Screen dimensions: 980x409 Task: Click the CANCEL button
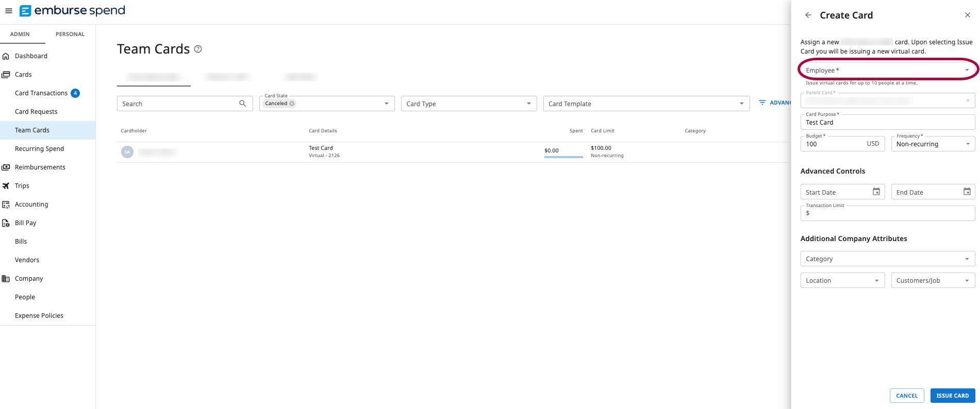pos(907,396)
